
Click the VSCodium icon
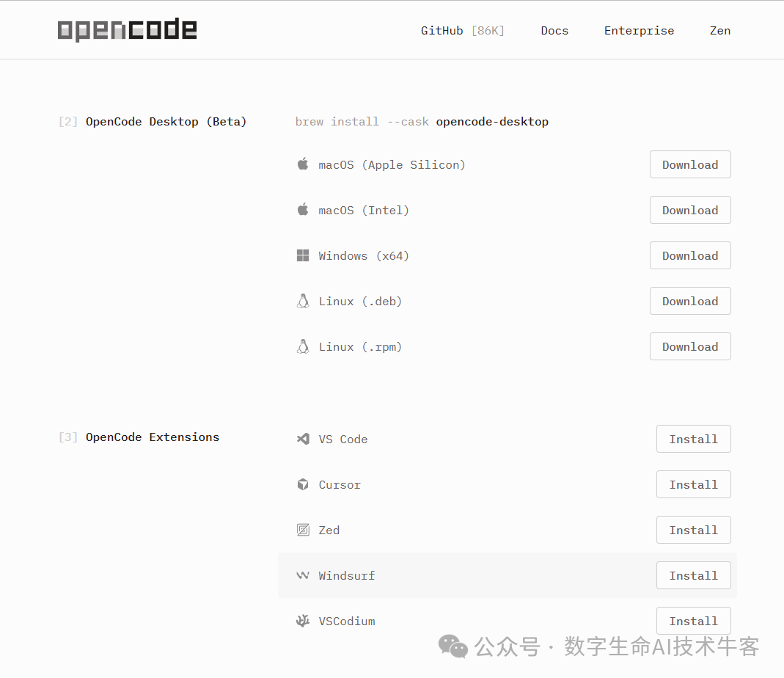click(303, 621)
